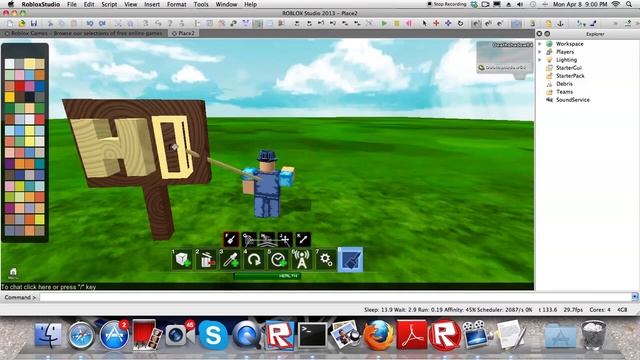Select StarterPack in the Explorer
640x360 pixels.
pos(570,76)
